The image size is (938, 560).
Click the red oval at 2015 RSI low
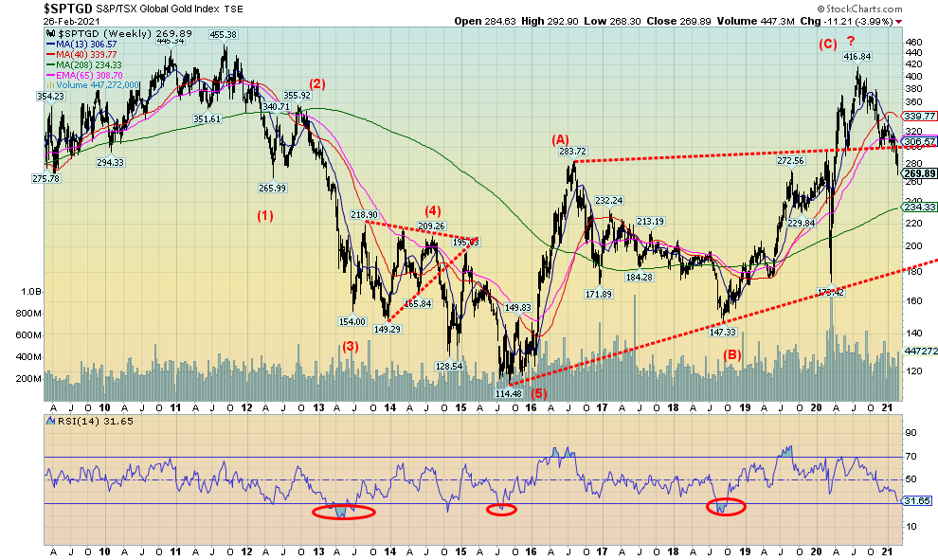[500, 510]
